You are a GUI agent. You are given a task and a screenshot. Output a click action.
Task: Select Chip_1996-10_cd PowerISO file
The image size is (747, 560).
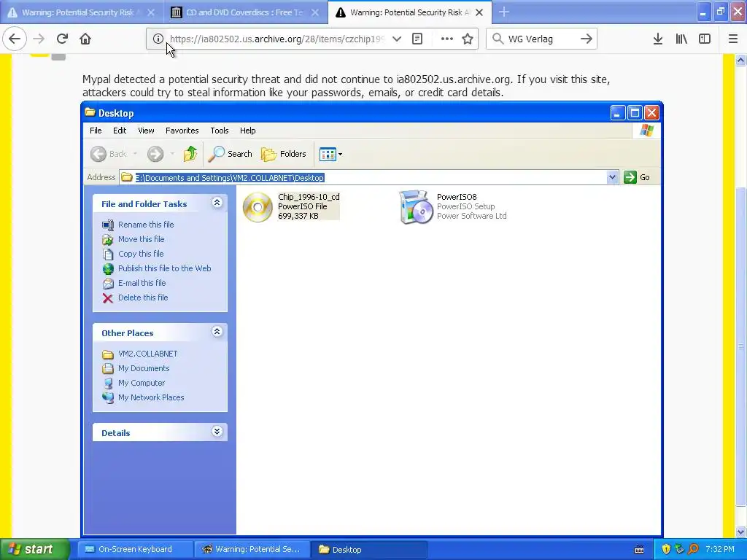point(292,206)
